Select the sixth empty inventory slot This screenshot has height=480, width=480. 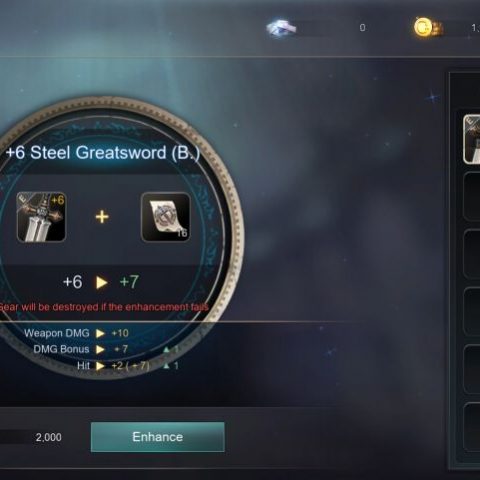coord(472,427)
